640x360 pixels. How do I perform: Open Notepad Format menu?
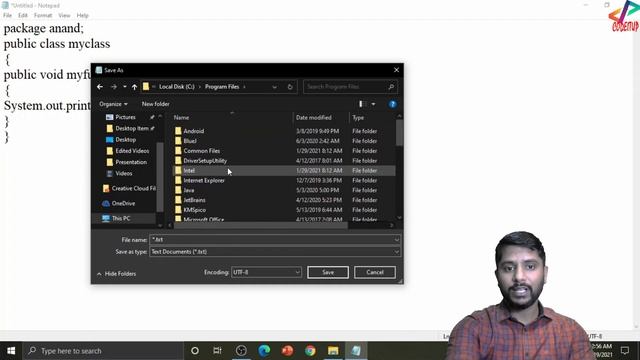[43, 15]
